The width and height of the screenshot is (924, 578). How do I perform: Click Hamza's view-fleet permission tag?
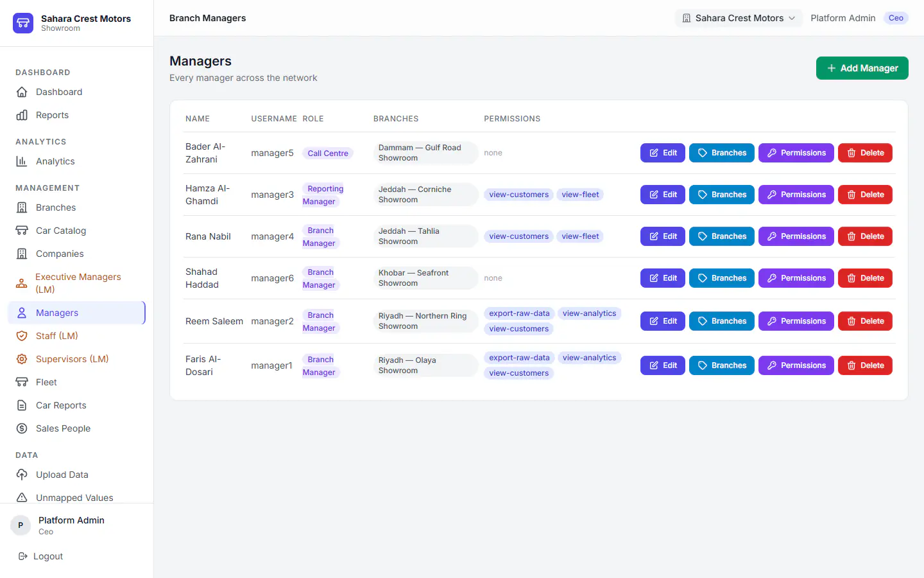point(580,195)
